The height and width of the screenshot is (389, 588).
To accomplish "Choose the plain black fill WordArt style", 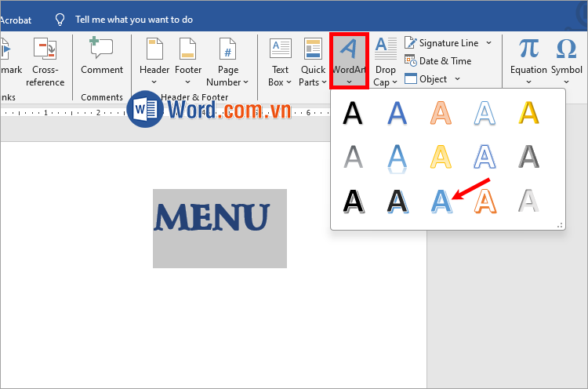I will 353,112.
